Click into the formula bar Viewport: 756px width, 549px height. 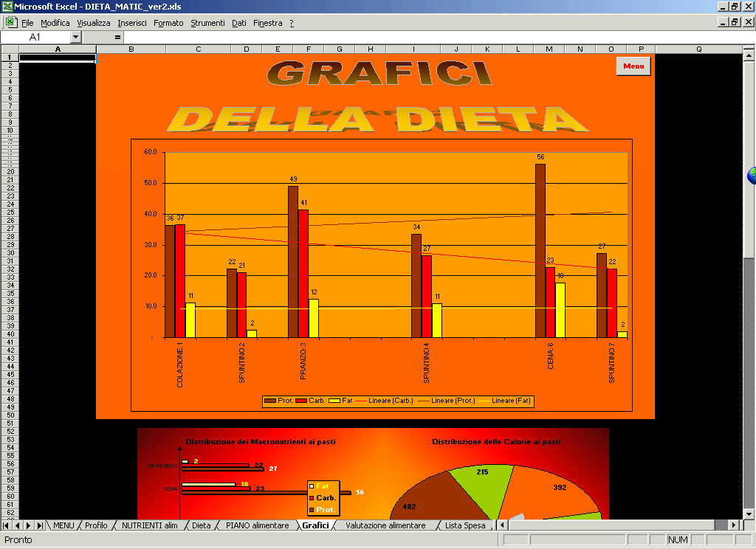[439, 37]
